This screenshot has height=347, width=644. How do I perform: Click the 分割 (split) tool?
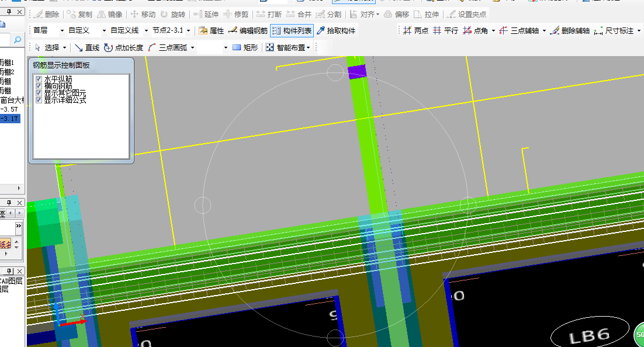[x=328, y=15]
